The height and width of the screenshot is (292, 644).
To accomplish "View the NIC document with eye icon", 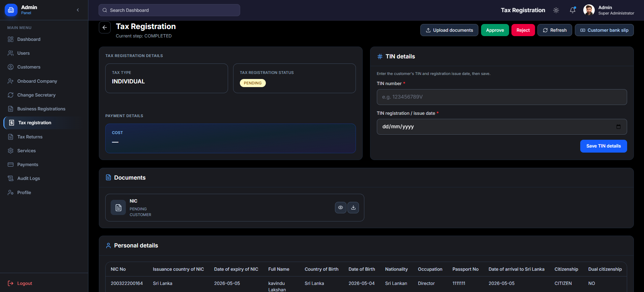I will 340,208.
